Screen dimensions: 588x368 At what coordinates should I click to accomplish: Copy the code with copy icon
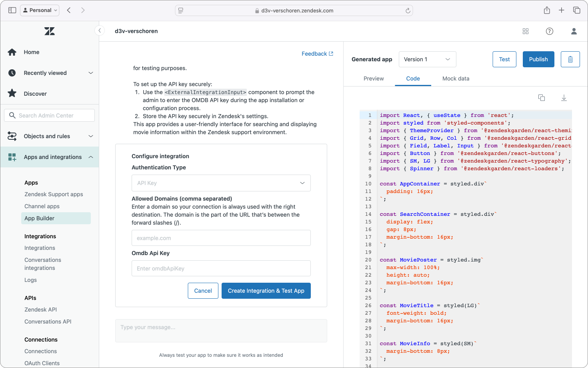point(542,98)
